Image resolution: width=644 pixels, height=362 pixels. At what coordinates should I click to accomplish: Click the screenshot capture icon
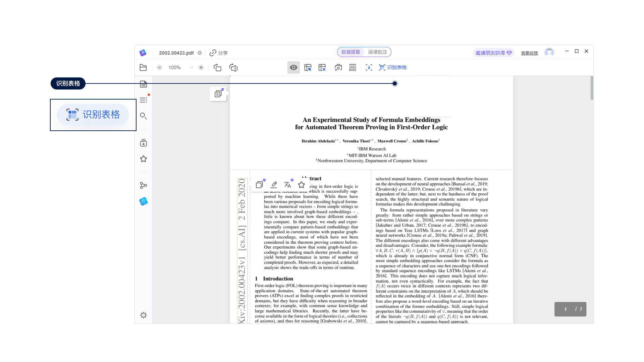pos(338,67)
